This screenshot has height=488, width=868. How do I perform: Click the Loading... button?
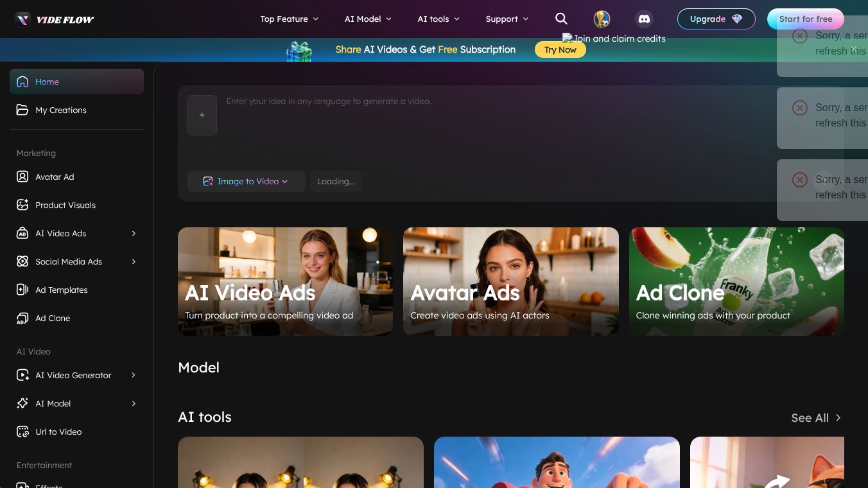pyautogui.click(x=336, y=181)
